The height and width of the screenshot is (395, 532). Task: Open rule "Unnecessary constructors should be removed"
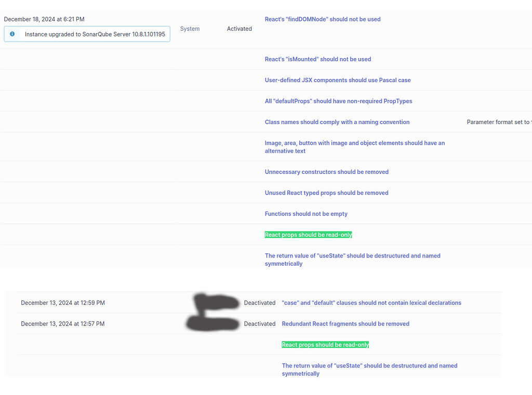pyautogui.click(x=326, y=172)
